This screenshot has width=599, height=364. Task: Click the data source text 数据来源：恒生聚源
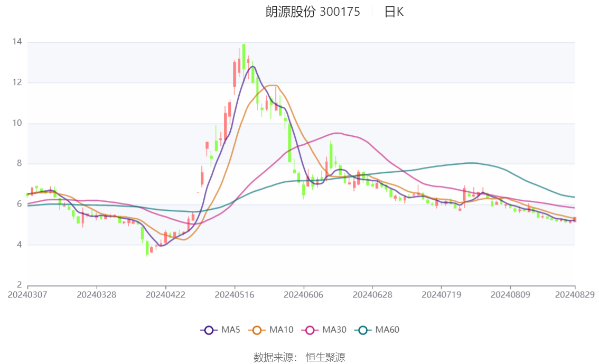pyautogui.click(x=299, y=358)
